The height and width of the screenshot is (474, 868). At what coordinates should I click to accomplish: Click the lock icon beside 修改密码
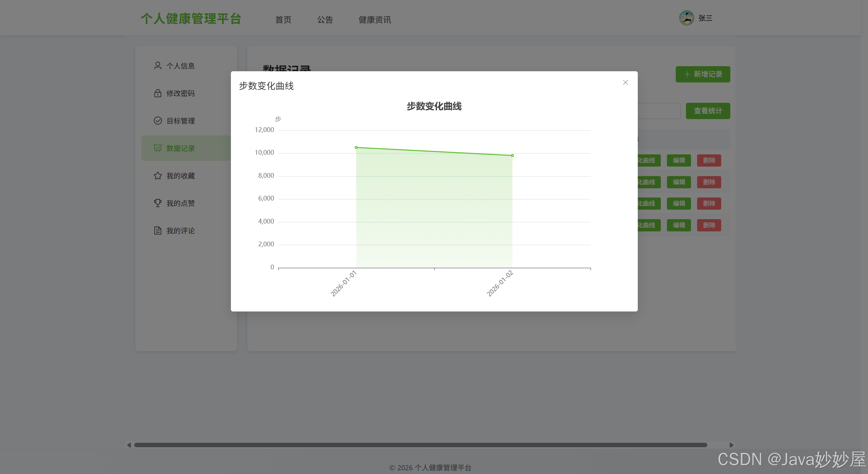pos(158,93)
